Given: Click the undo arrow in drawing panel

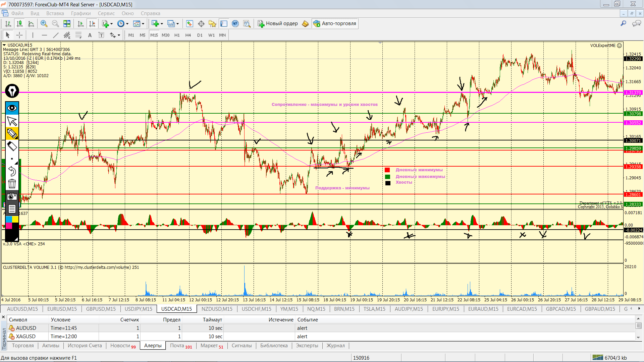Looking at the screenshot, I should (12, 171).
